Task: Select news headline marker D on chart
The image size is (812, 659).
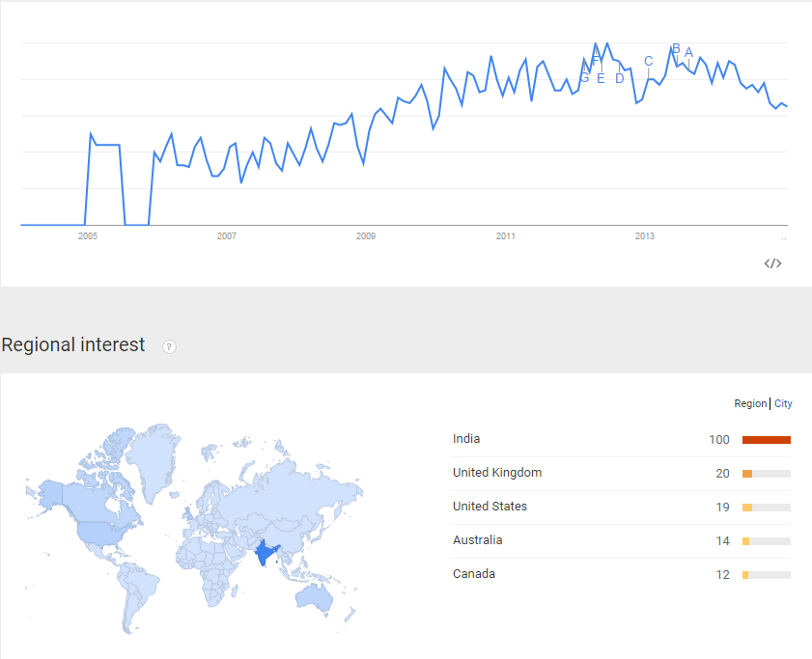Action: 619,79
